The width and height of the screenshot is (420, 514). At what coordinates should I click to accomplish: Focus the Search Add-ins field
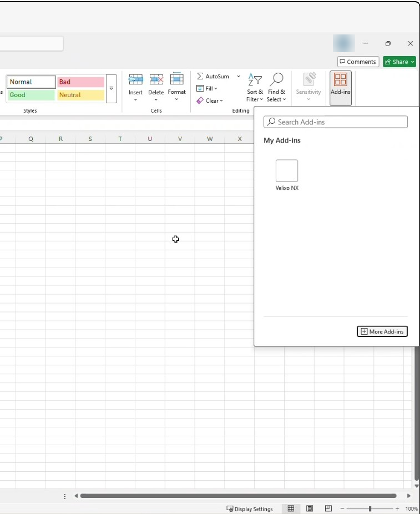336,122
